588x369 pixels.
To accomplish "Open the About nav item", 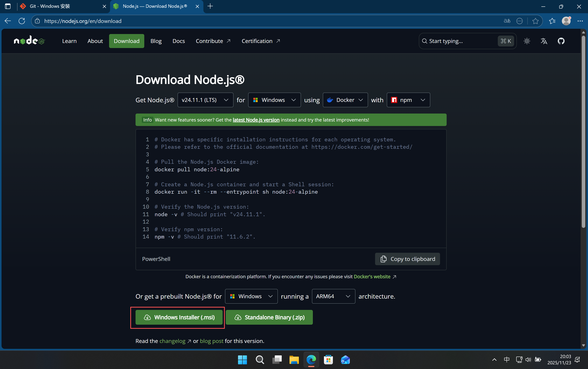I will point(95,41).
